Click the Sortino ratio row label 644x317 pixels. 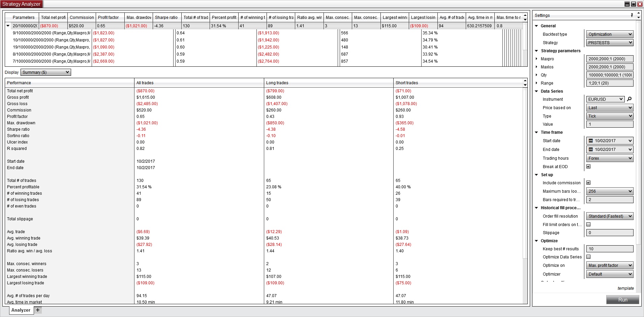18,136
